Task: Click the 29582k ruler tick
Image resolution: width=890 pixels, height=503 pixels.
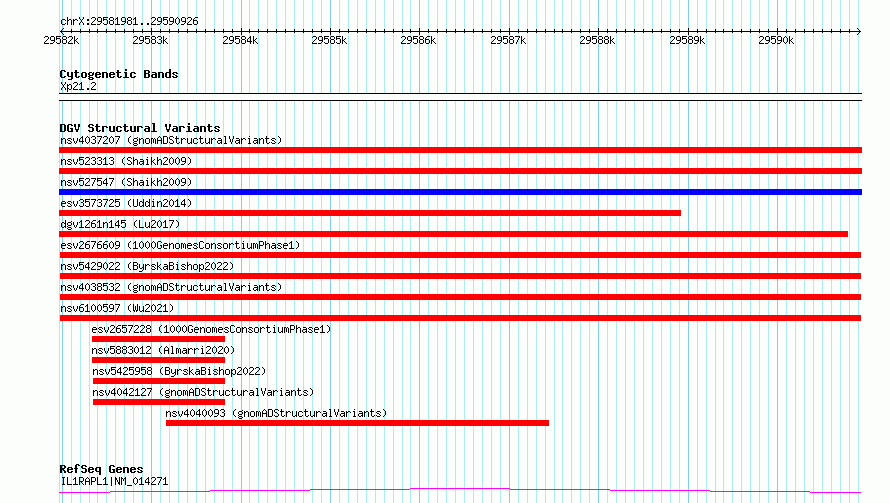Action: click(61, 40)
